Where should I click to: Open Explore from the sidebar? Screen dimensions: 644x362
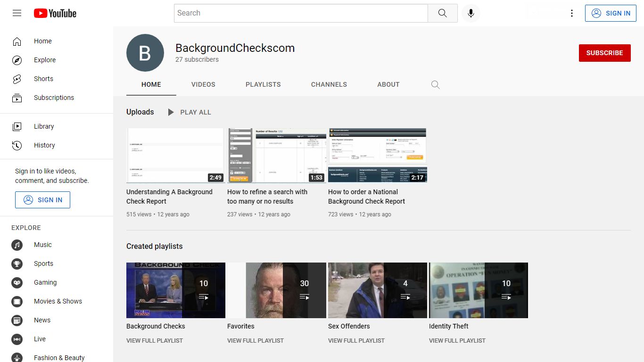57,60
